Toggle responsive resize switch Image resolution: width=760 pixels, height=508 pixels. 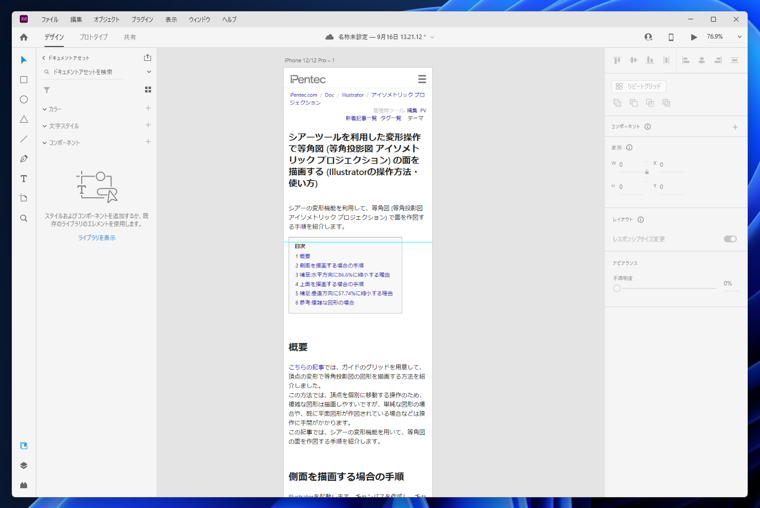730,239
